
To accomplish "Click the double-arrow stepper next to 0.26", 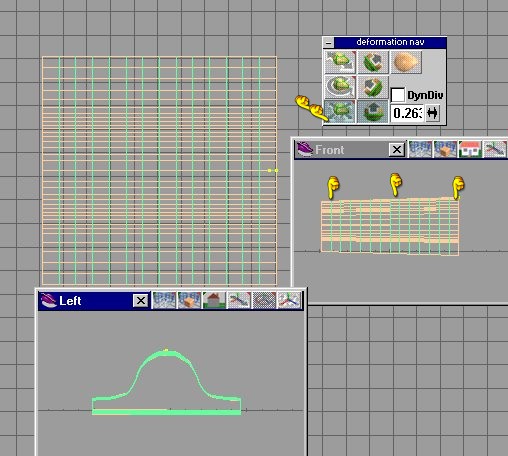I will point(432,113).
